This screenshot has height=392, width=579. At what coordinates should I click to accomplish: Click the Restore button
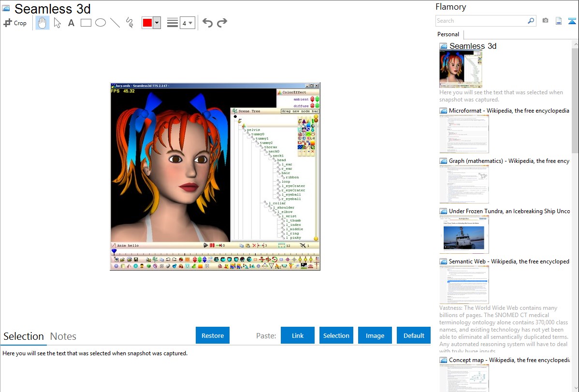point(213,335)
